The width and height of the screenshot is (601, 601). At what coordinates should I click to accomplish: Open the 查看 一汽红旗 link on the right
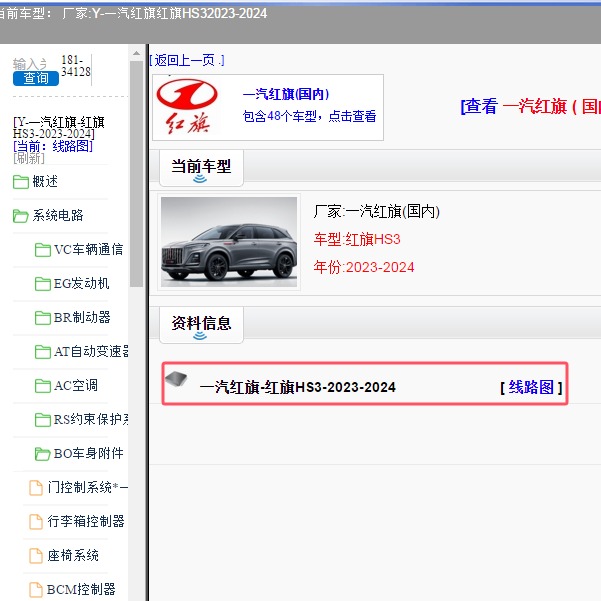(530, 106)
